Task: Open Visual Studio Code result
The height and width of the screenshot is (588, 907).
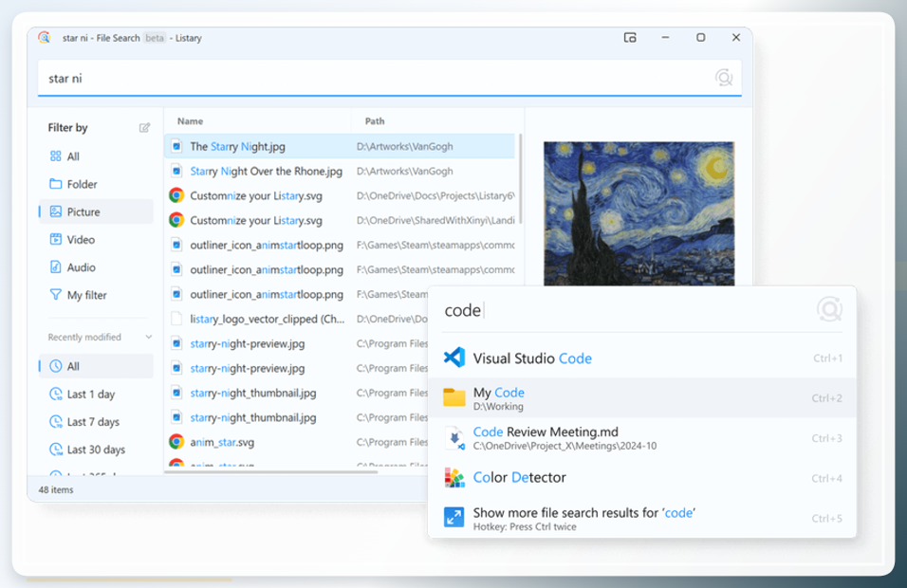Action: pos(642,358)
